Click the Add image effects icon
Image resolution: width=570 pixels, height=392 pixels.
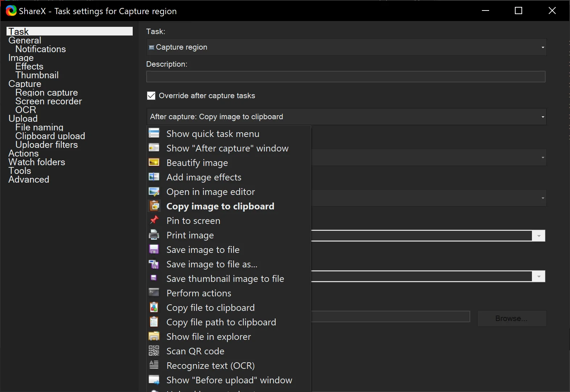[x=154, y=177]
